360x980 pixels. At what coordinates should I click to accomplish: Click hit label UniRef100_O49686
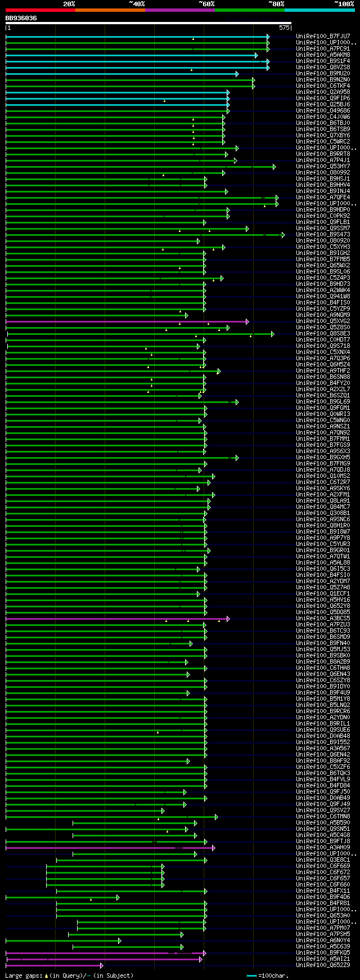coord(323,111)
